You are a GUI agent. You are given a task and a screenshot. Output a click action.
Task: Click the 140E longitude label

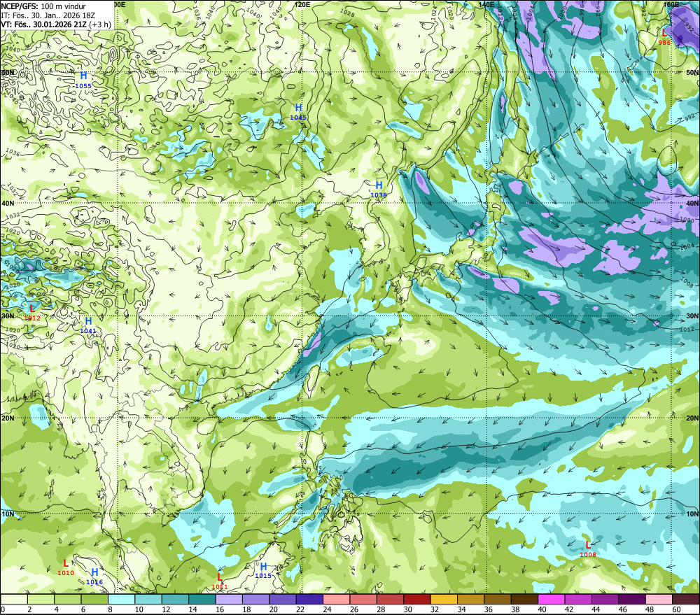coord(486,4)
